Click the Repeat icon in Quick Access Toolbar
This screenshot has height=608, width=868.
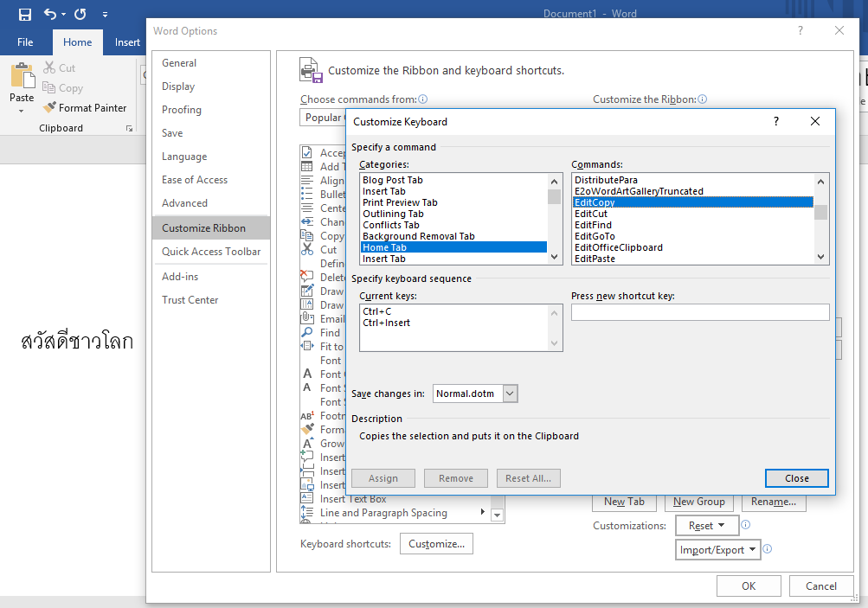click(80, 14)
